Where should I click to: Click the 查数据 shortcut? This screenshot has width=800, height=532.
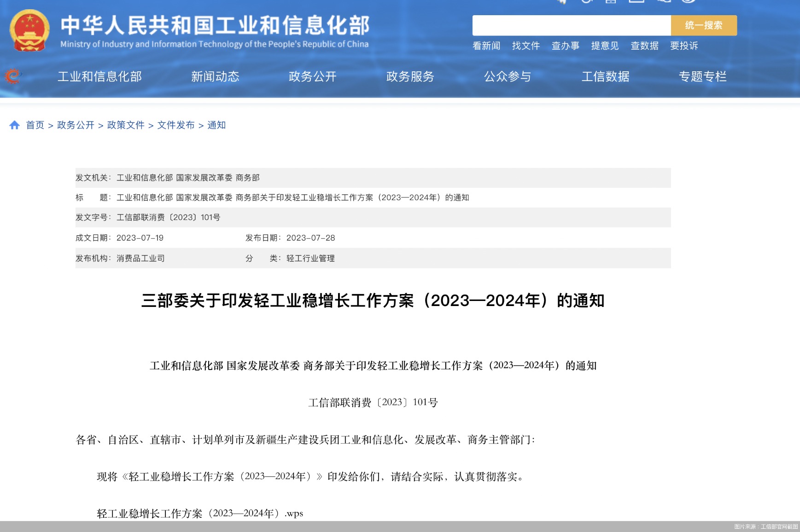[644, 46]
